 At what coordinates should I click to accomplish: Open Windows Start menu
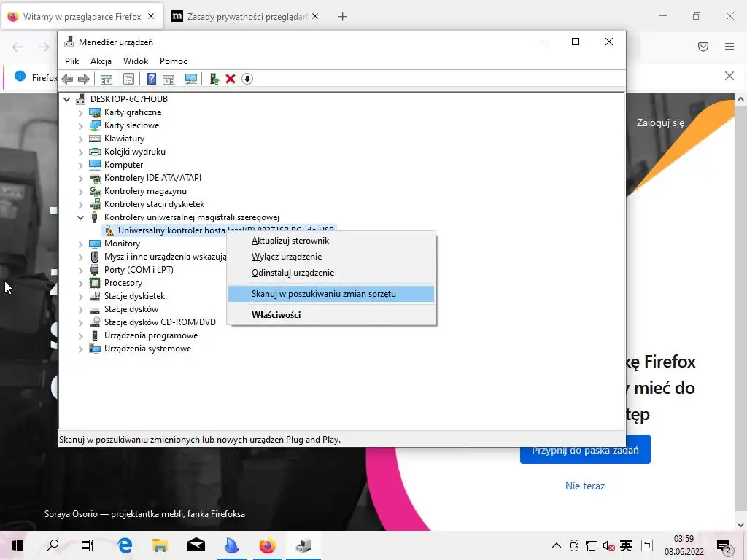coord(18,545)
